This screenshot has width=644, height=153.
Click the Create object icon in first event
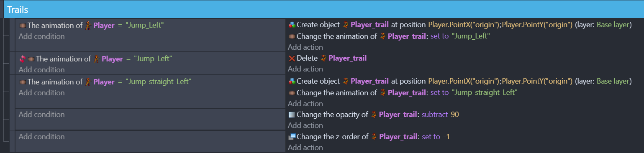point(292,25)
